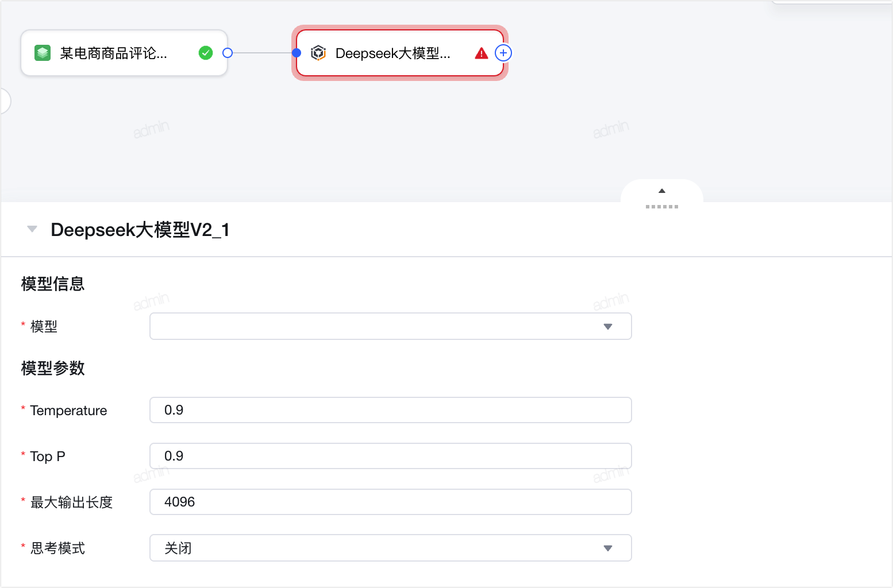Click the Deepseek model node icon
Image resolution: width=893 pixels, height=588 pixels.
click(x=318, y=53)
